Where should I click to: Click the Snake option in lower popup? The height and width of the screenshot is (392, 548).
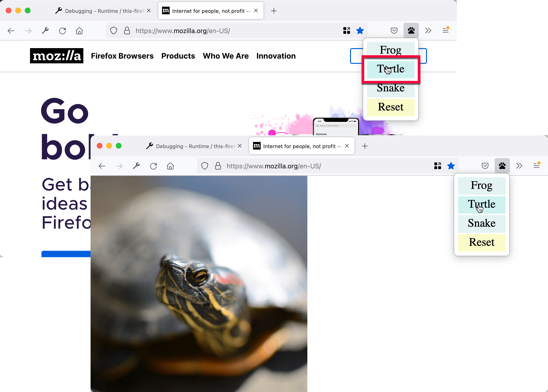pos(482,223)
